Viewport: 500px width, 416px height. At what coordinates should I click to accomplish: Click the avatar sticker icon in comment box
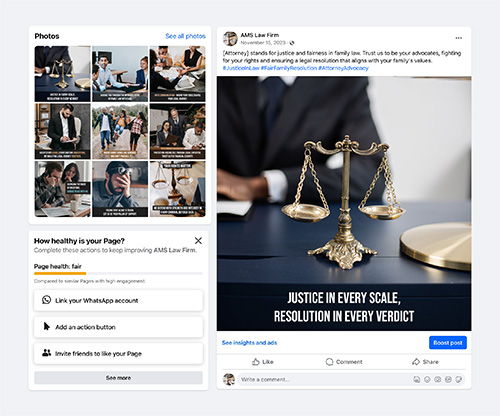pyautogui.click(x=416, y=379)
